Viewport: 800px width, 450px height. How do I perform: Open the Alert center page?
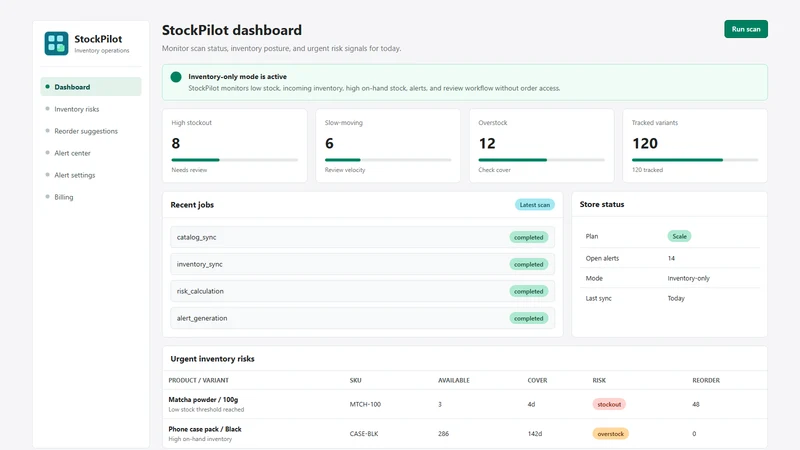(72, 153)
